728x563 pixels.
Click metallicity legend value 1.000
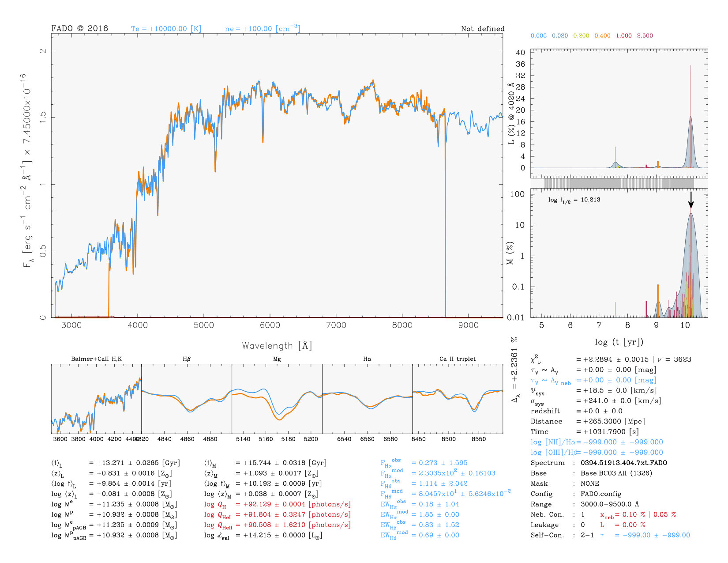[x=623, y=36]
